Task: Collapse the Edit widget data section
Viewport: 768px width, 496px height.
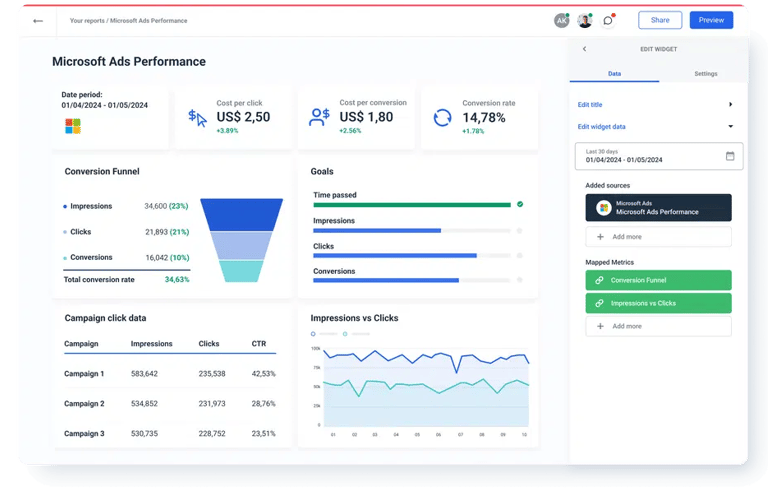Action: coord(655,126)
